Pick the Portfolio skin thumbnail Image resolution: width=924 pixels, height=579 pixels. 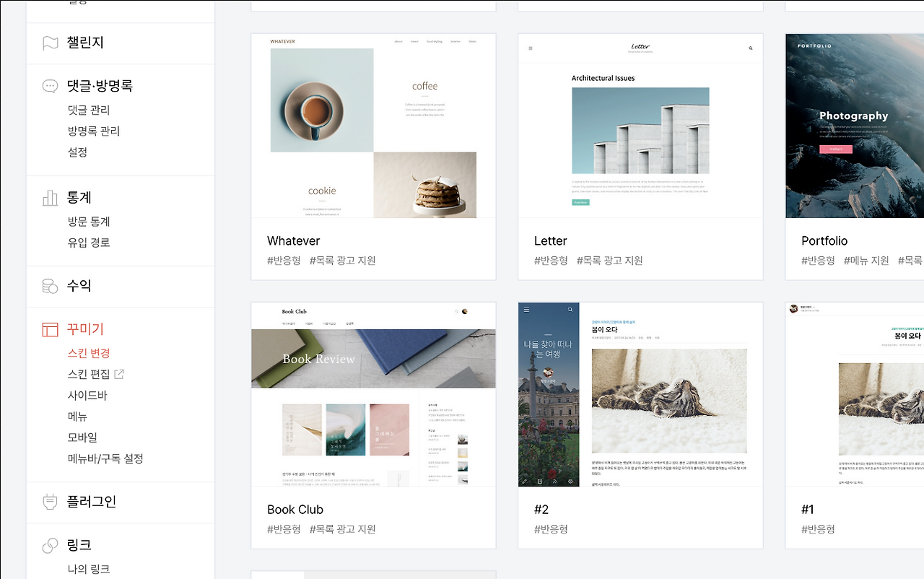[x=855, y=126]
